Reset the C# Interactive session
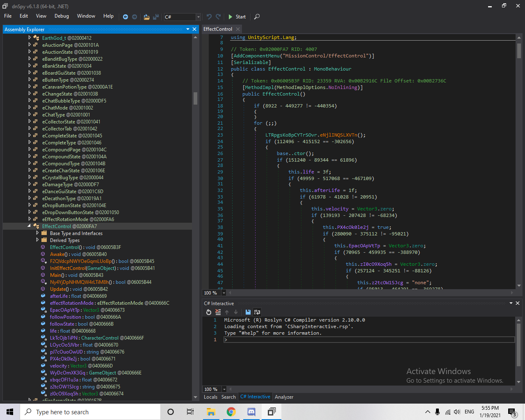The width and height of the screenshot is (525, 420). tap(209, 312)
